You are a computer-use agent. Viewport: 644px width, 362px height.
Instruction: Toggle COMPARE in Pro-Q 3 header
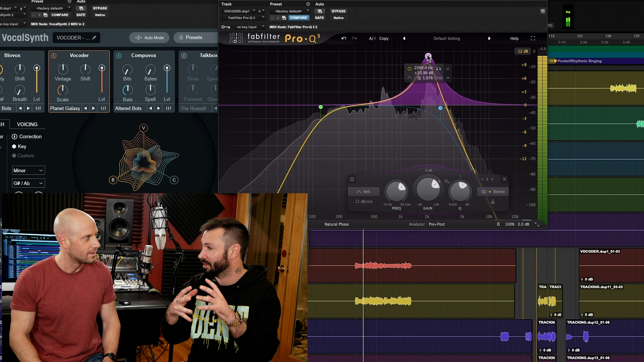(x=298, y=18)
